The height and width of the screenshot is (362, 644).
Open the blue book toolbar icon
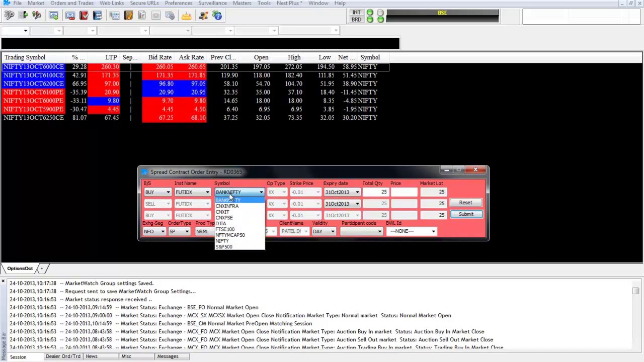click(98, 16)
